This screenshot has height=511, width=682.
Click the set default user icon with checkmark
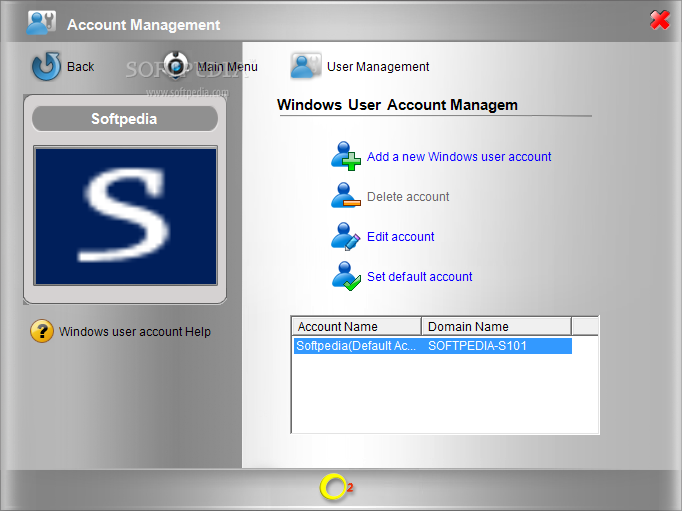point(346,276)
